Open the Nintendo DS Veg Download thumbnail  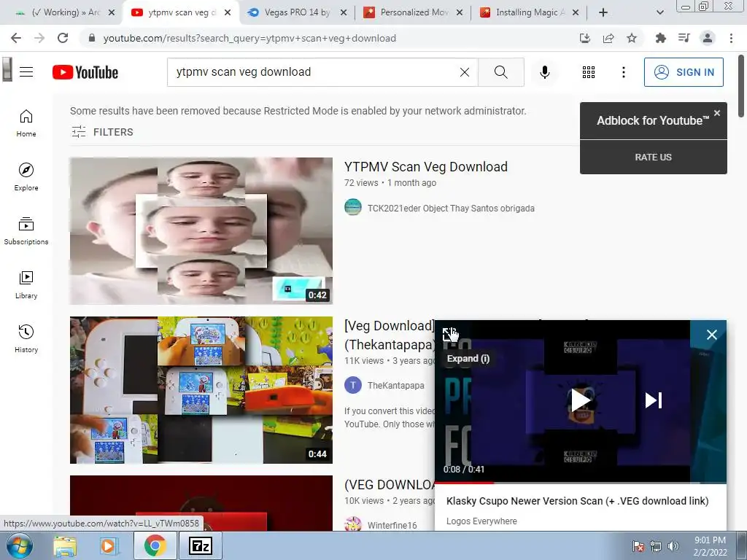[x=201, y=390]
